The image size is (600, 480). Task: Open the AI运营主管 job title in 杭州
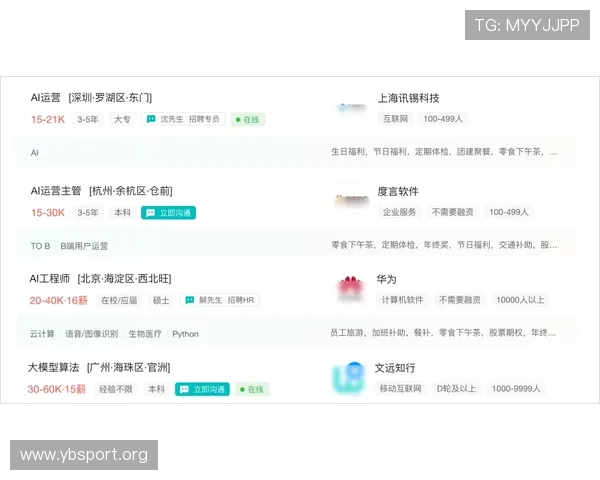56,191
